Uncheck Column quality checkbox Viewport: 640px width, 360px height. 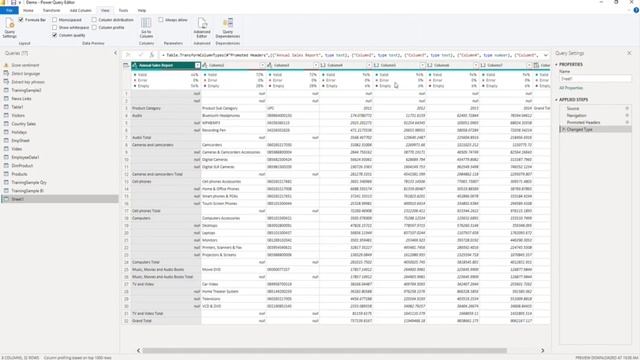[x=54, y=35]
